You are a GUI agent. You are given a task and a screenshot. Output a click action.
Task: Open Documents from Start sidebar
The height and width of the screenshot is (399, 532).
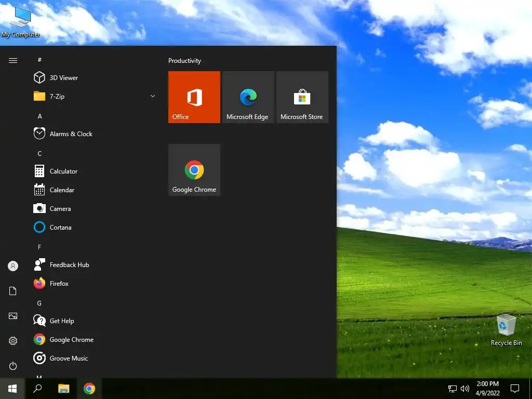coord(13,291)
